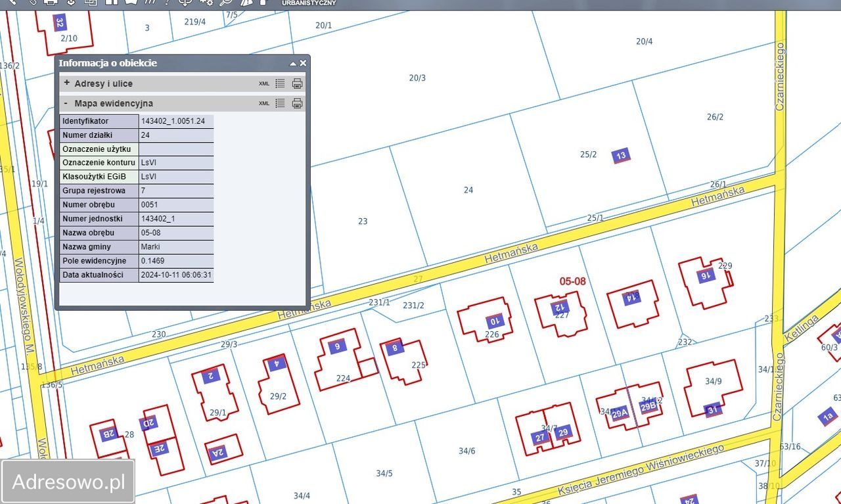Select address marker 27 on the map
The height and width of the screenshot is (504, 841).
coord(540,438)
